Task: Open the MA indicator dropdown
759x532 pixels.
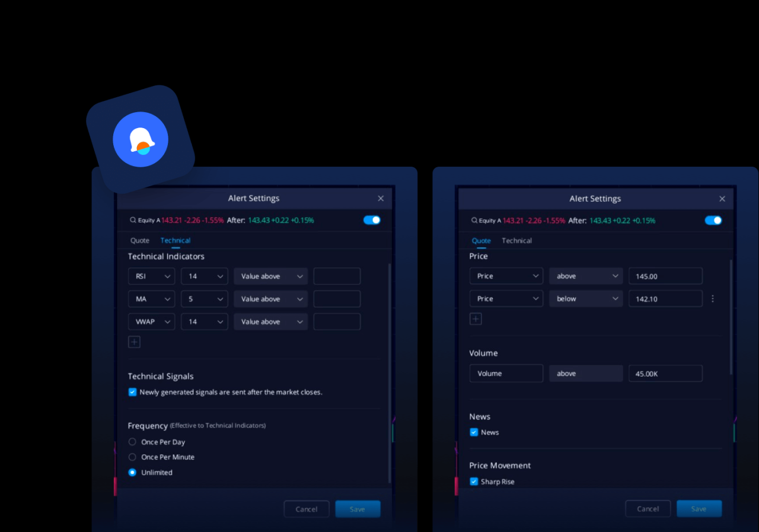Action: (151, 299)
